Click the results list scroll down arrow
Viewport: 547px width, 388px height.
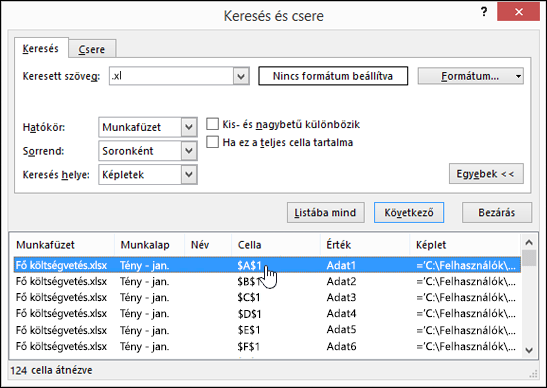tap(529, 350)
